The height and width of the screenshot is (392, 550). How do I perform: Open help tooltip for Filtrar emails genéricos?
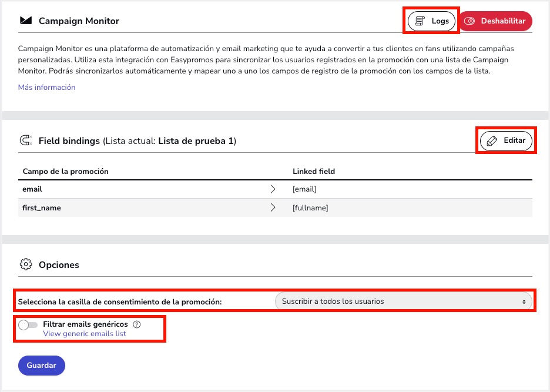(x=137, y=324)
